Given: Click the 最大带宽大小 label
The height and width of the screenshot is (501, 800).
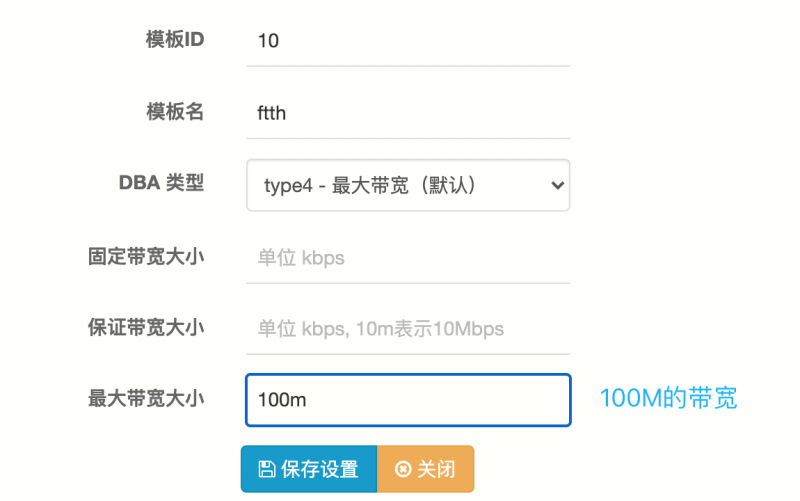Looking at the screenshot, I should click(x=146, y=398).
